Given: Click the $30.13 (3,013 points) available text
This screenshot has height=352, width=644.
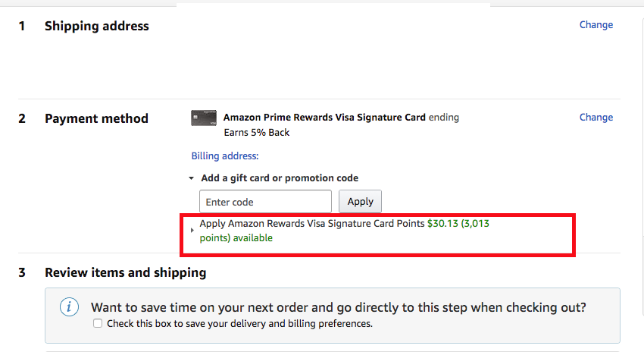Looking at the screenshot, I should 344,231.
